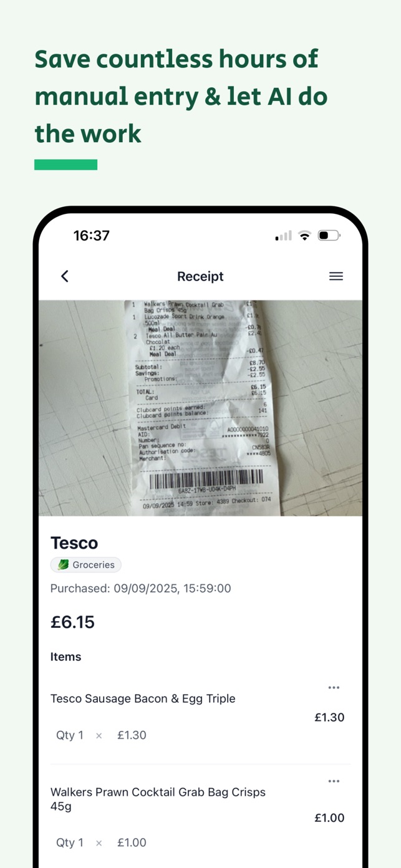Open Walkers Prawn Cocktail Grab Bag item
Screen dimensions: 401x868
[x=158, y=799]
